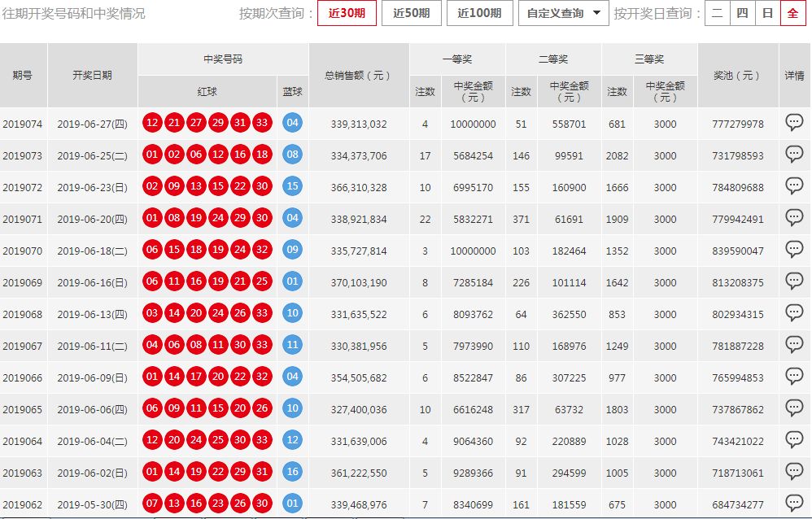Click blue ball 09 in row 2019070
Image resolution: width=812 pixels, height=519 pixels.
pyautogui.click(x=293, y=250)
